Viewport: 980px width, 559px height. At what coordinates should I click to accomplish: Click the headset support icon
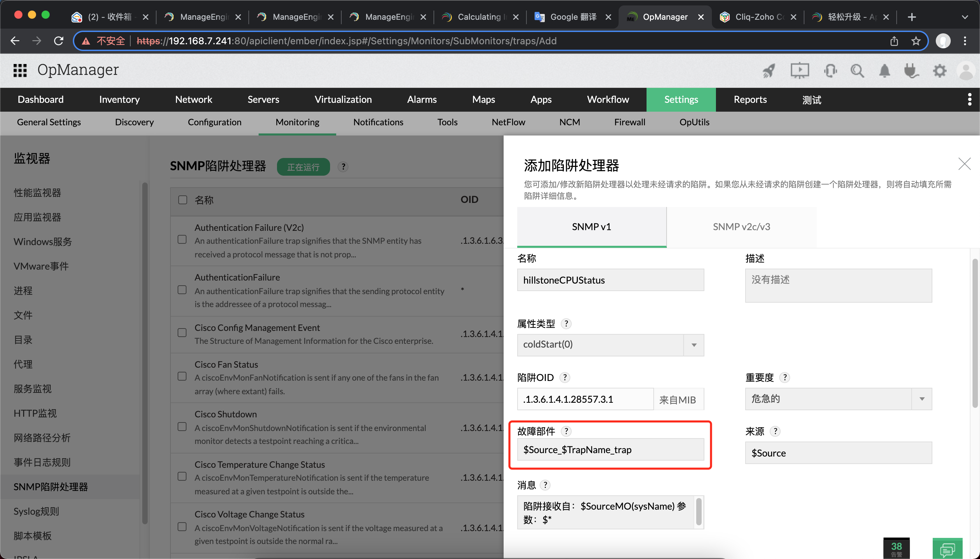[x=830, y=71]
